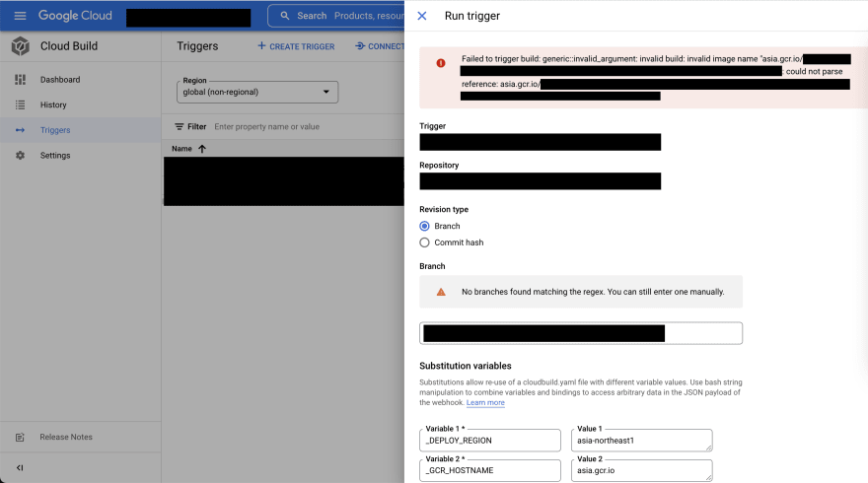The height and width of the screenshot is (483, 868).
Task: Close the Run trigger panel
Action: [422, 16]
